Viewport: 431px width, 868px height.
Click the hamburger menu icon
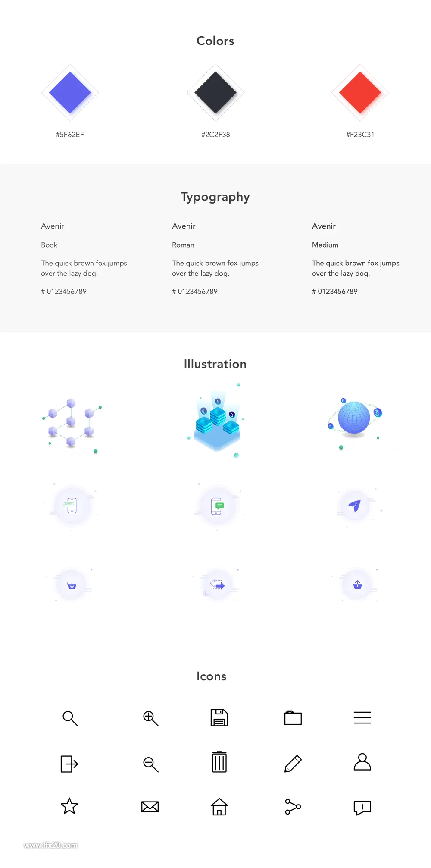point(362,717)
